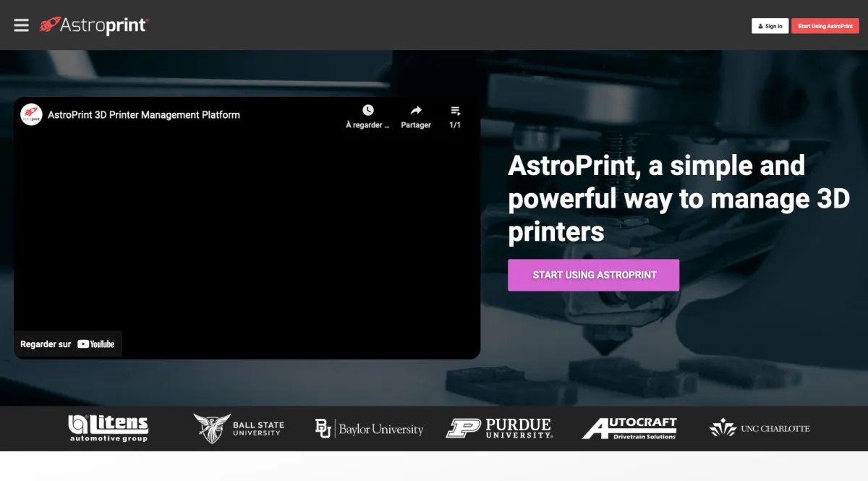The width and height of the screenshot is (868, 481).
Task: Click the red Start Using AstroPrint header button
Action: click(x=825, y=26)
